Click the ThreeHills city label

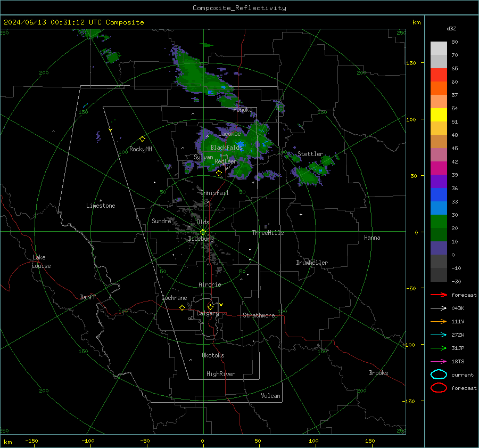(268, 233)
